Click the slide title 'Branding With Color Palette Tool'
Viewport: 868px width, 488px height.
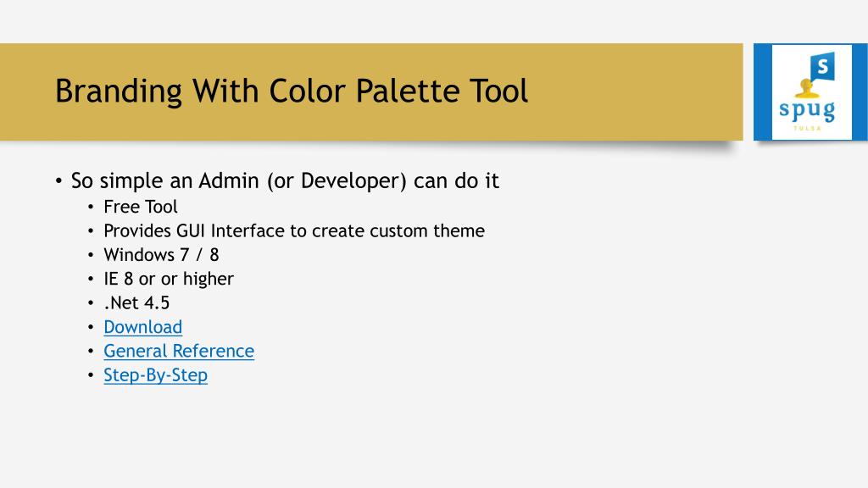click(x=292, y=91)
